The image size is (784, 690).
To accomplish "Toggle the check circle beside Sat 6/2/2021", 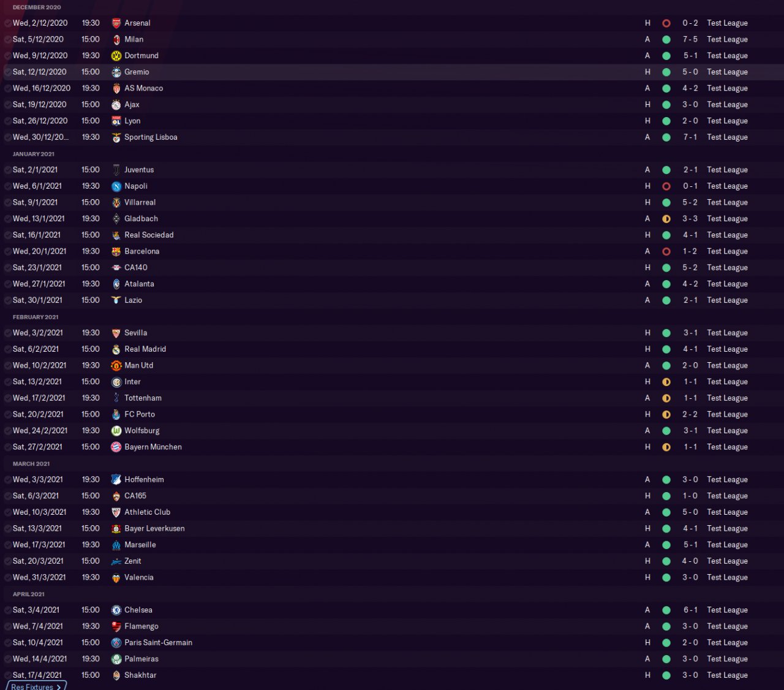I will (x=8, y=349).
